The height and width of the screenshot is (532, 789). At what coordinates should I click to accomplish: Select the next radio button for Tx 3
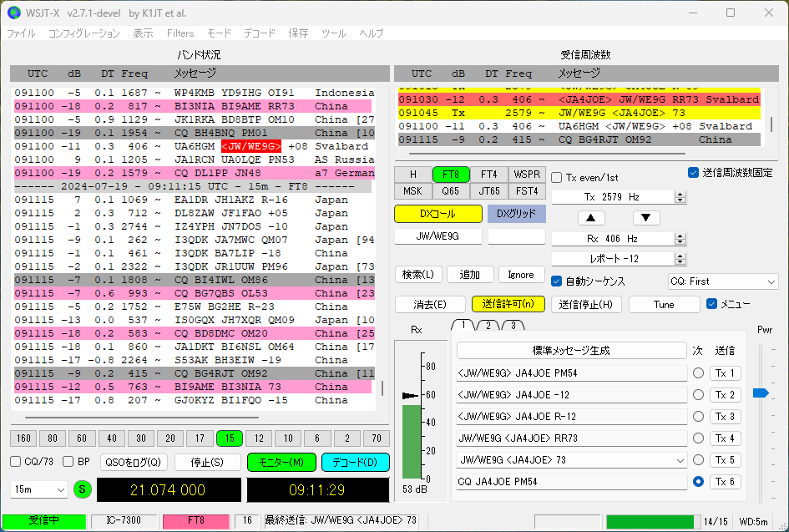tap(698, 416)
